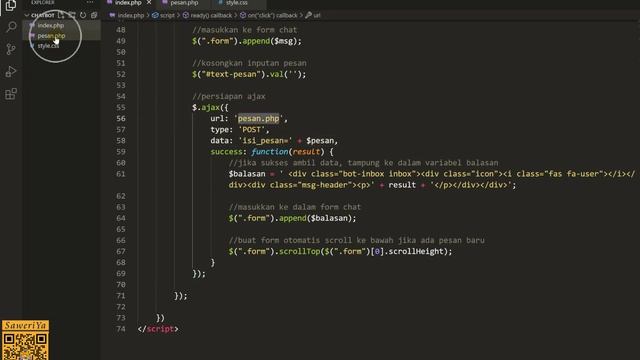This screenshot has width=640, height=360.
Task: Click the 'isi_pesan=' data string
Action: coord(265,140)
